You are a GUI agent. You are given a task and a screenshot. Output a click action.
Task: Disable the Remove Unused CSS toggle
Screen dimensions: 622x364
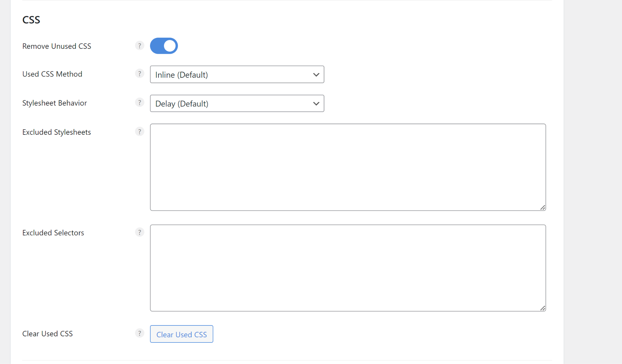(164, 46)
